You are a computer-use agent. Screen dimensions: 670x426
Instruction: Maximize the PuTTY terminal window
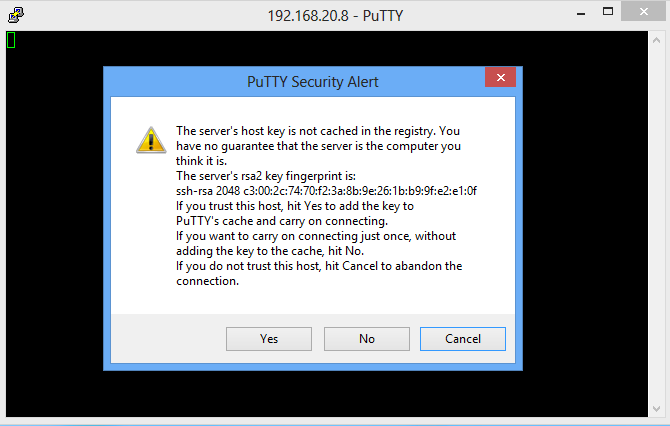pos(608,12)
